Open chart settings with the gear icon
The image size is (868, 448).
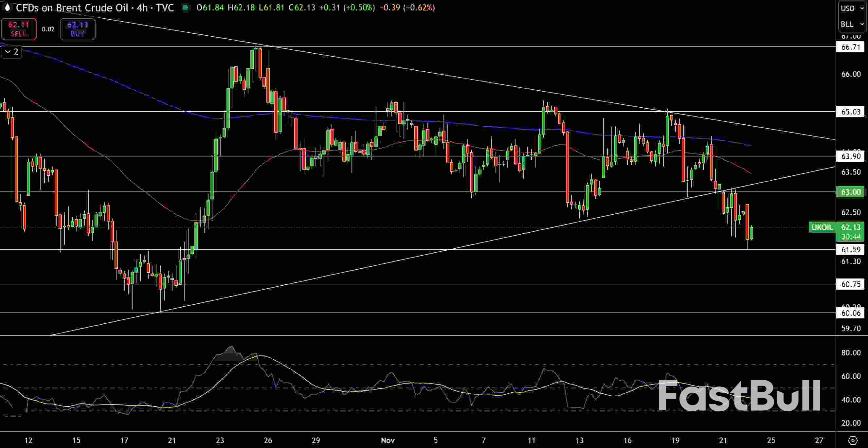coord(854,440)
